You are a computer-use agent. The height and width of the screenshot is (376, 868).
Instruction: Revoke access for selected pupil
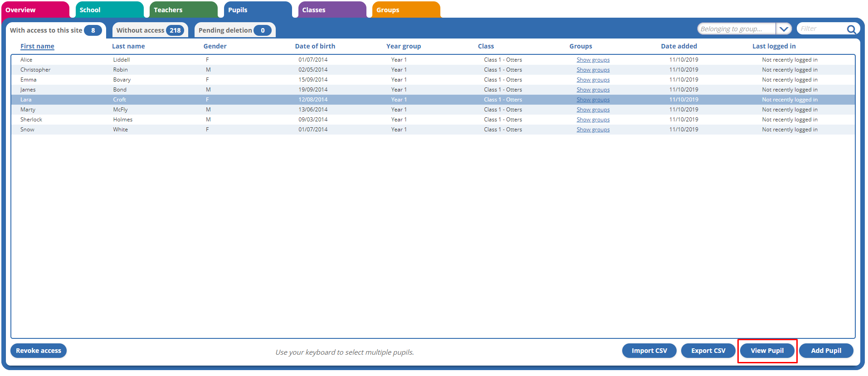click(39, 351)
